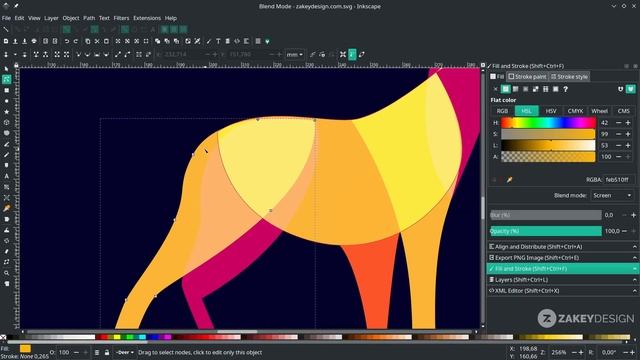The height and width of the screenshot is (360, 640).
Task: Switch to Stroke paint tab
Action: pos(527,77)
